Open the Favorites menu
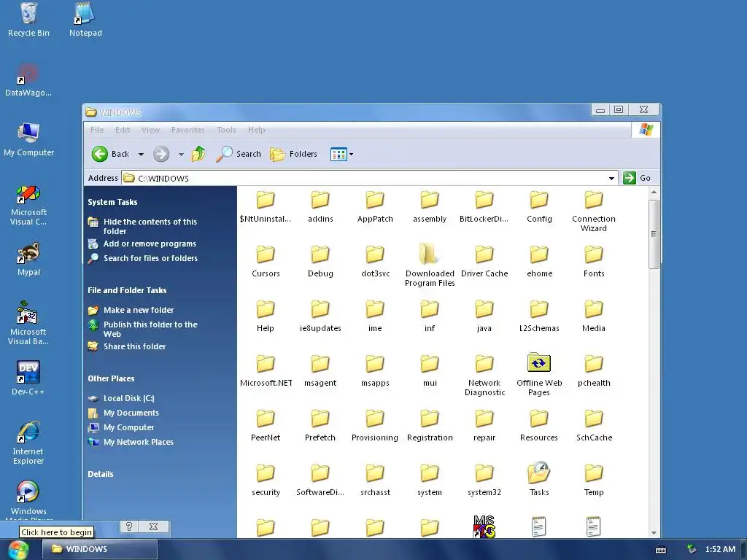The width and height of the screenshot is (747, 560). (187, 130)
